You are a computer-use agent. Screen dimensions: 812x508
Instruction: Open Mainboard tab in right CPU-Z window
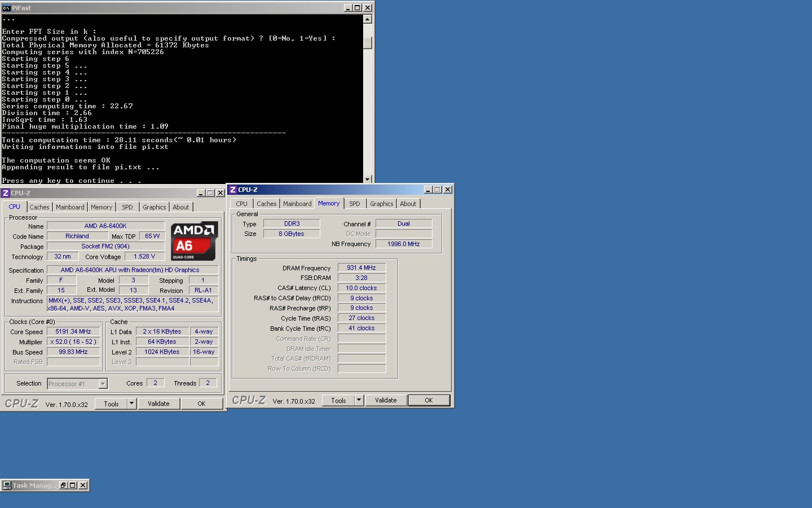tap(297, 204)
